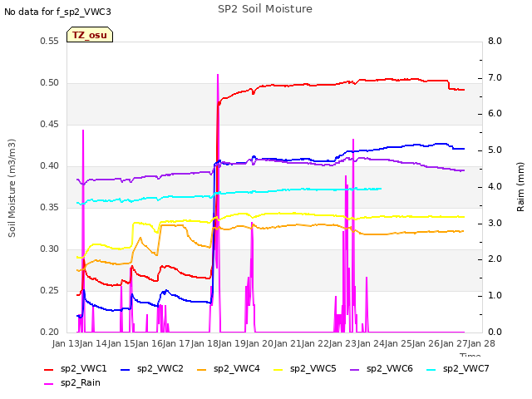Click the 5.0 right axis tick label
The width and height of the screenshot is (532, 399).
[x=495, y=150]
